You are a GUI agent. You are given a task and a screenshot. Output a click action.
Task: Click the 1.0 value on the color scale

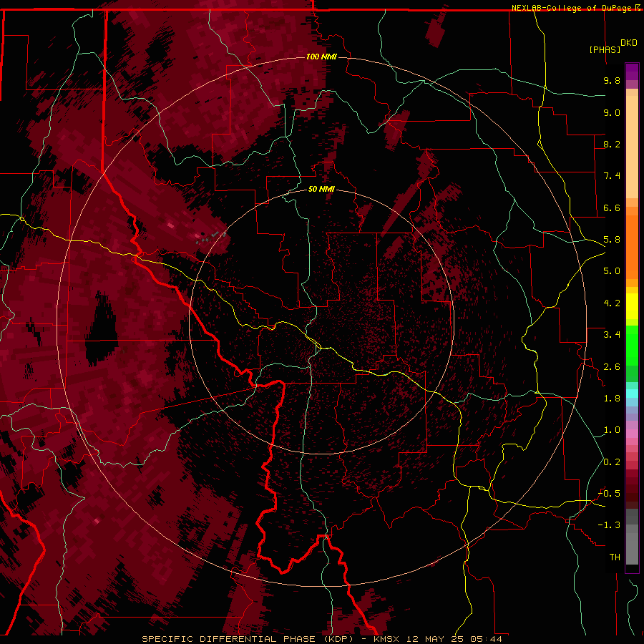pyautogui.click(x=612, y=430)
